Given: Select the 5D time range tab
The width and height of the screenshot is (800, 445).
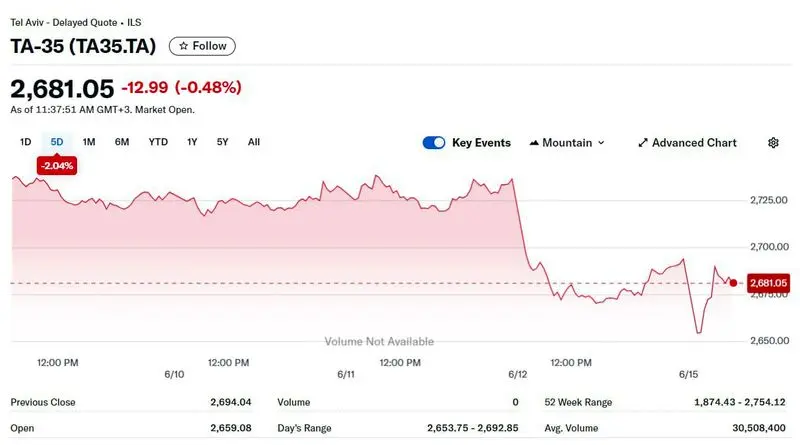Looking at the screenshot, I should (x=57, y=142).
